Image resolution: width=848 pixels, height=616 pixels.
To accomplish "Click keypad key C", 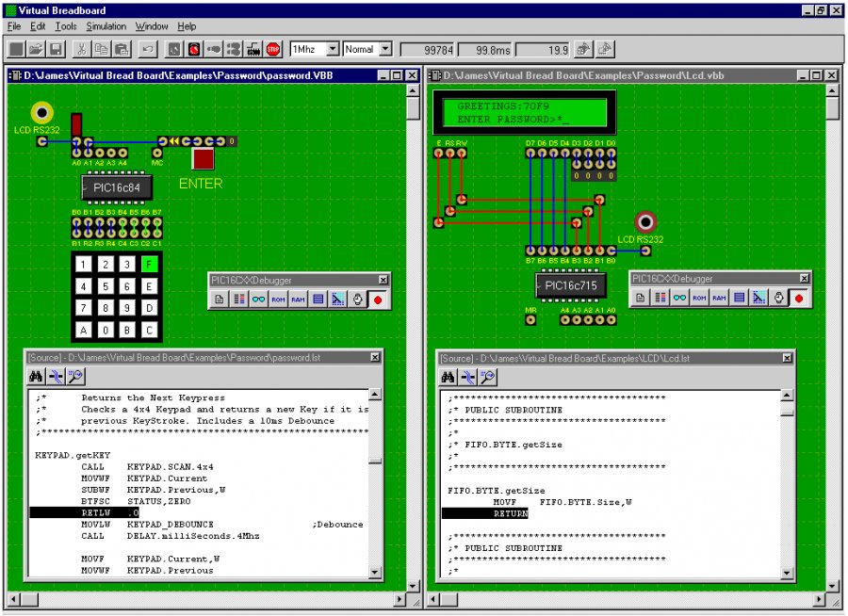I will pyautogui.click(x=149, y=331).
